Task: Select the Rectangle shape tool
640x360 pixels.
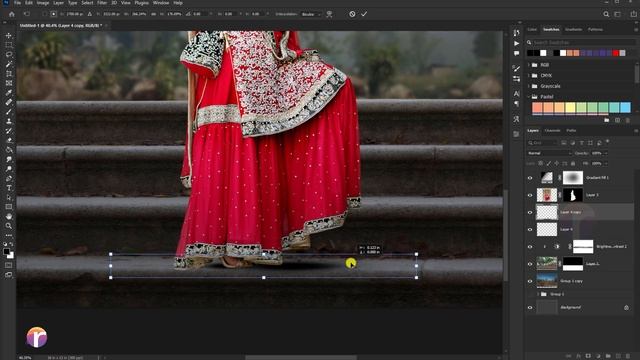Action: (9, 207)
